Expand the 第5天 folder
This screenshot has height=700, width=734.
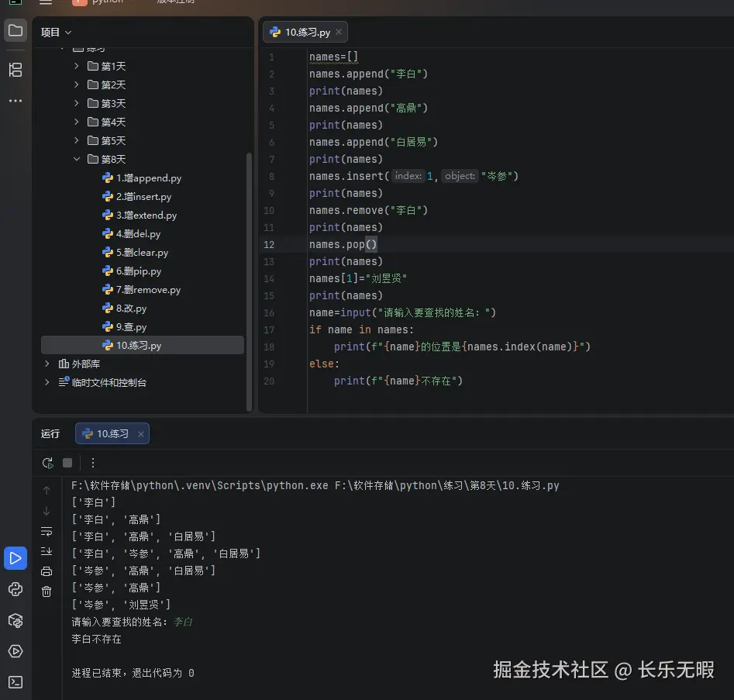76,140
